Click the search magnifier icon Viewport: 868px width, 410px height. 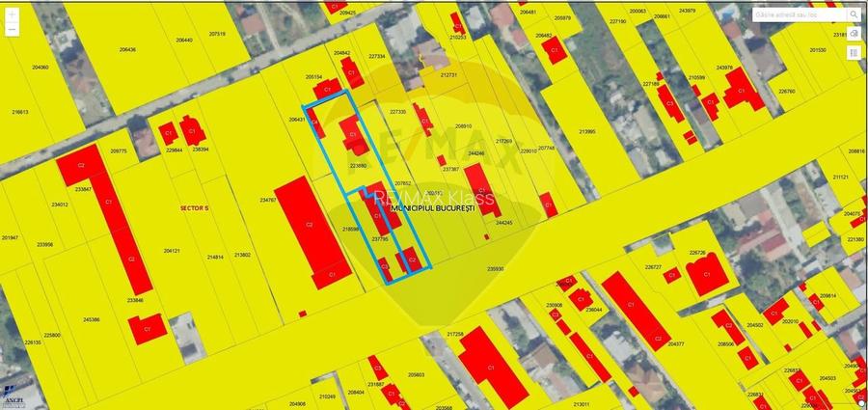[x=854, y=15]
